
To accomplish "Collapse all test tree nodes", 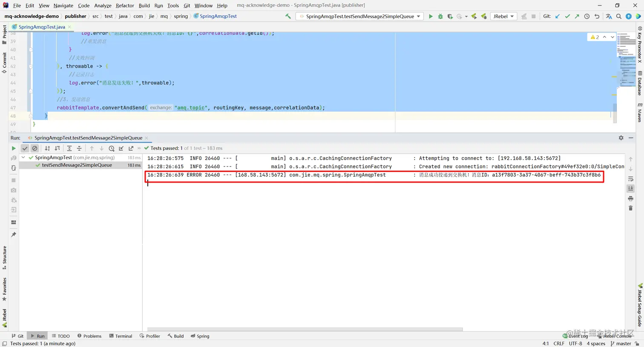I will pyautogui.click(x=79, y=148).
